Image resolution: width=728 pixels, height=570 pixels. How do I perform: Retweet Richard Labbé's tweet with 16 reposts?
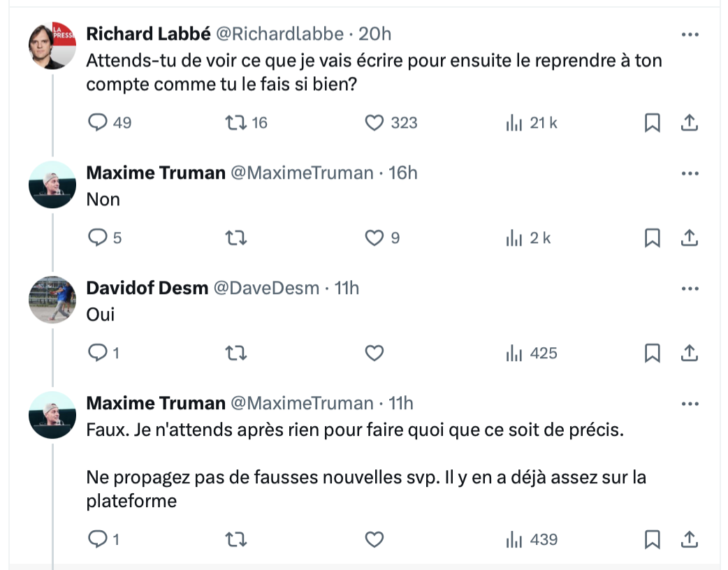click(x=246, y=123)
